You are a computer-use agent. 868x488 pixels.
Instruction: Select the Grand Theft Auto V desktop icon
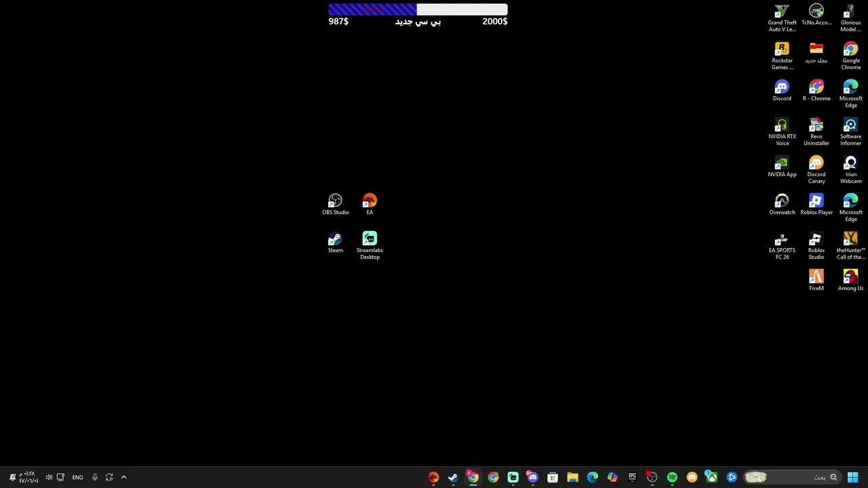(782, 18)
